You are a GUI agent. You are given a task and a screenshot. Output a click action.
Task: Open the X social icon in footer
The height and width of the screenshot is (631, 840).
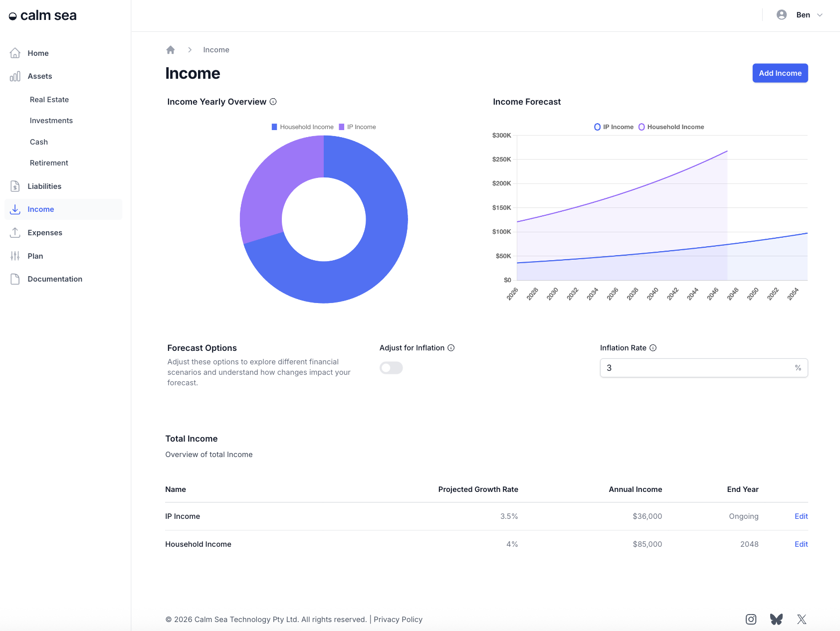[x=802, y=619]
